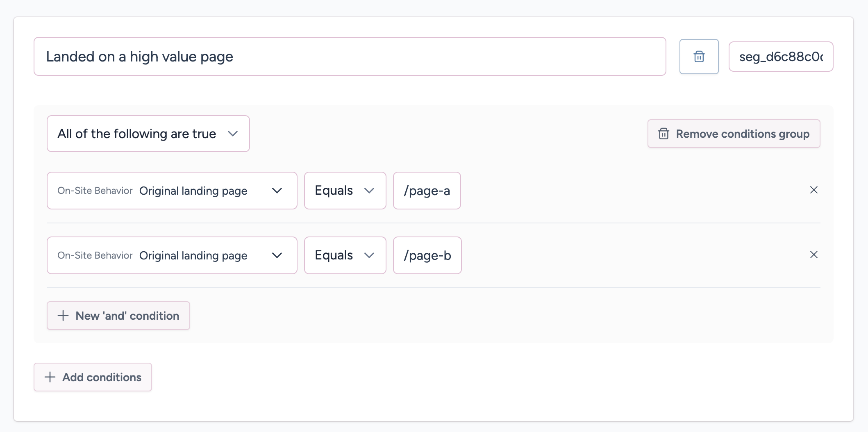Image resolution: width=868 pixels, height=432 pixels.
Task: Remove the /page-a condition row
Action: click(x=813, y=190)
